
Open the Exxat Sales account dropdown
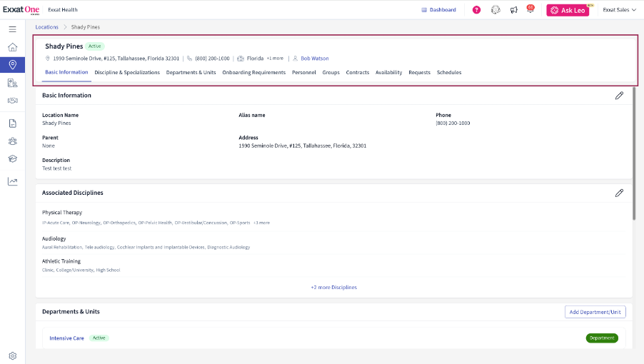(x=619, y=10)
